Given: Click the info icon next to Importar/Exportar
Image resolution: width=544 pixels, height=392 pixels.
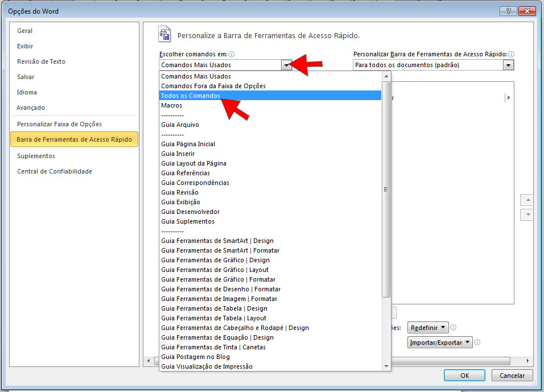Looking at the screenshot, I should [x=477, y=343].
